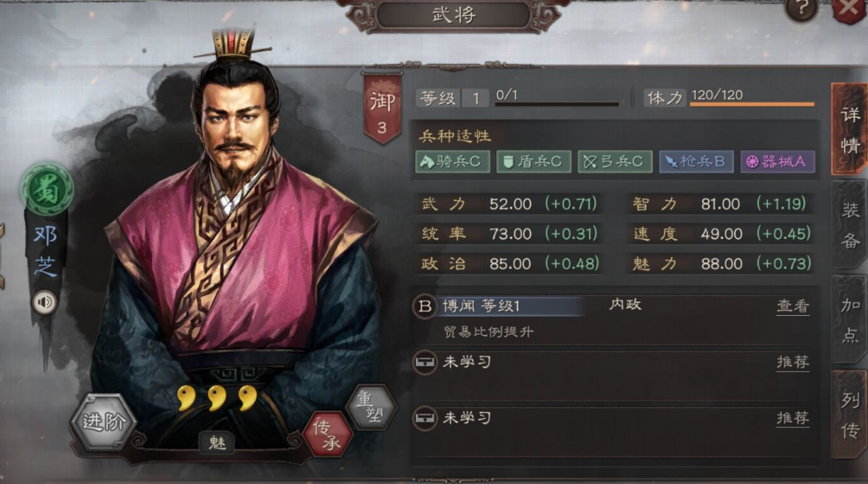The image size is (868, 484).
Task: Select the 器械A troop aptitude tag
Action: coord(778,162)
